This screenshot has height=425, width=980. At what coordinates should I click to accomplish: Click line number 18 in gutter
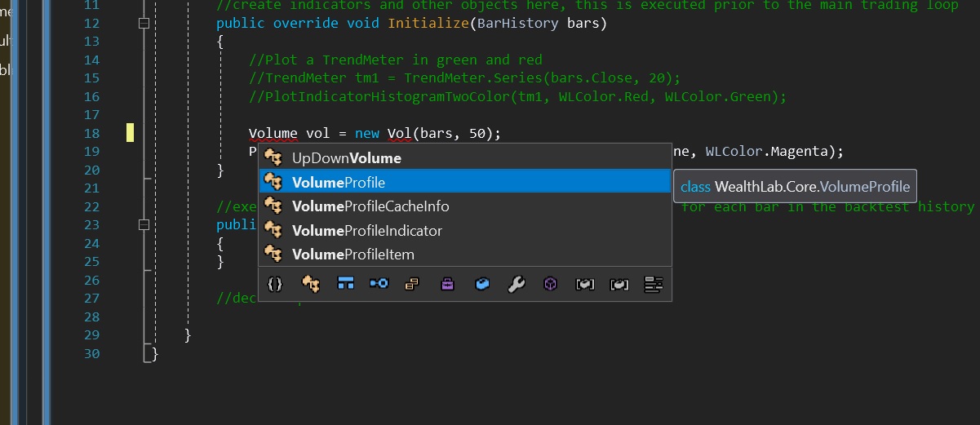point(91,133)
